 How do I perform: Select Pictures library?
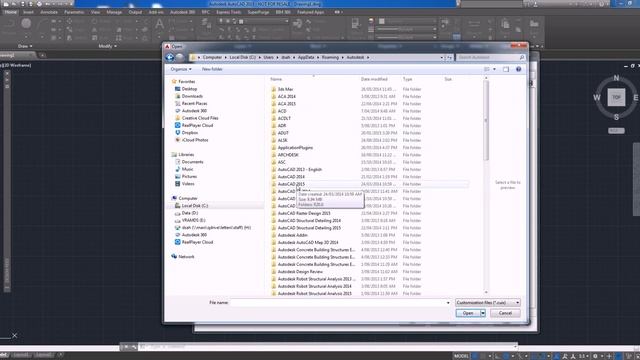[x=189, y=177]
